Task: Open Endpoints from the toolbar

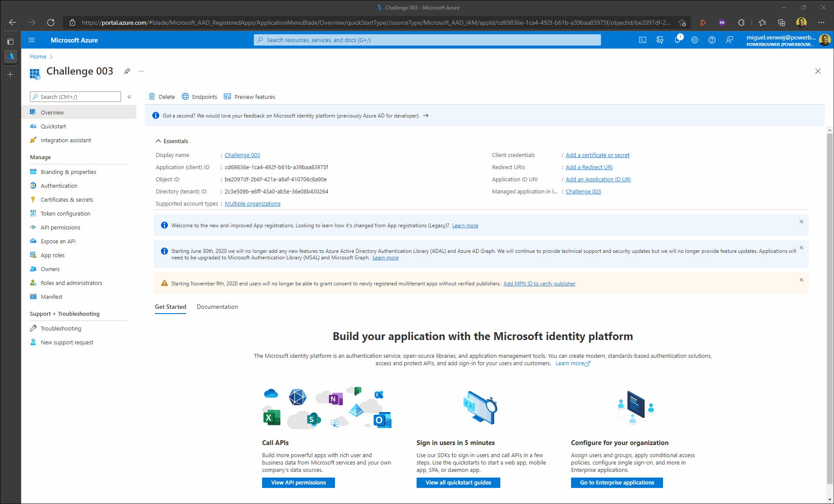Action: tap(200, 97)
